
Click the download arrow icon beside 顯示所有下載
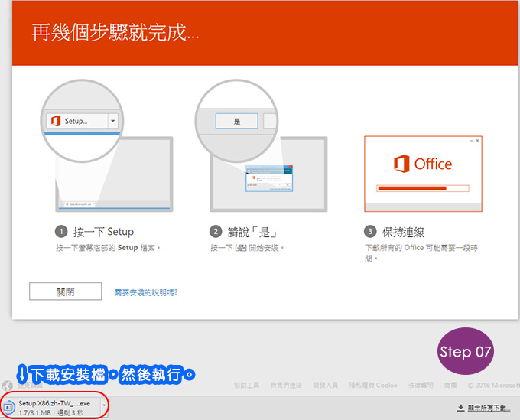pyautogui.click(x=460, y=408)
